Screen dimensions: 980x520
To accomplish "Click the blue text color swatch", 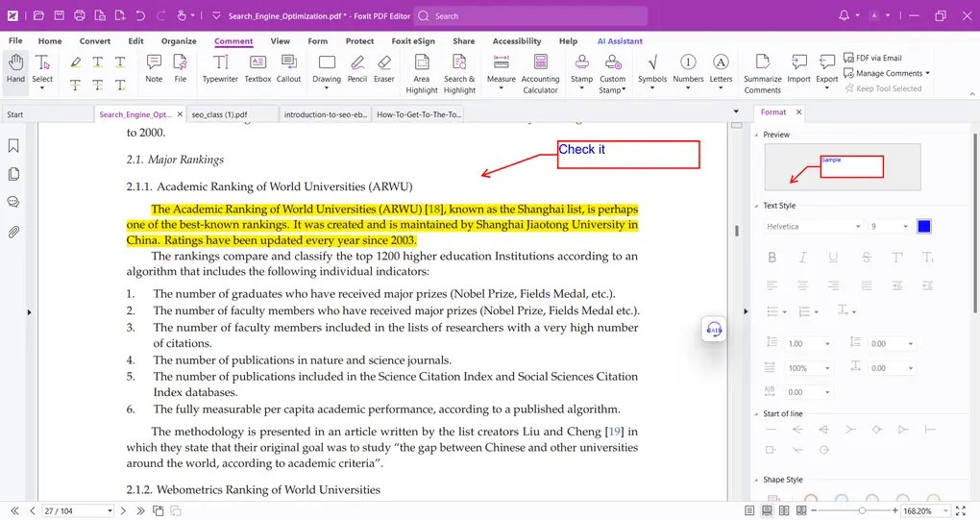I will (923, 227).
